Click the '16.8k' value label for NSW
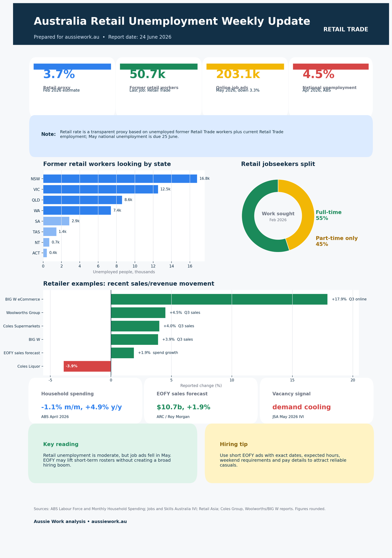The width and height of the screenshot is (392, 558). point(204,179)
